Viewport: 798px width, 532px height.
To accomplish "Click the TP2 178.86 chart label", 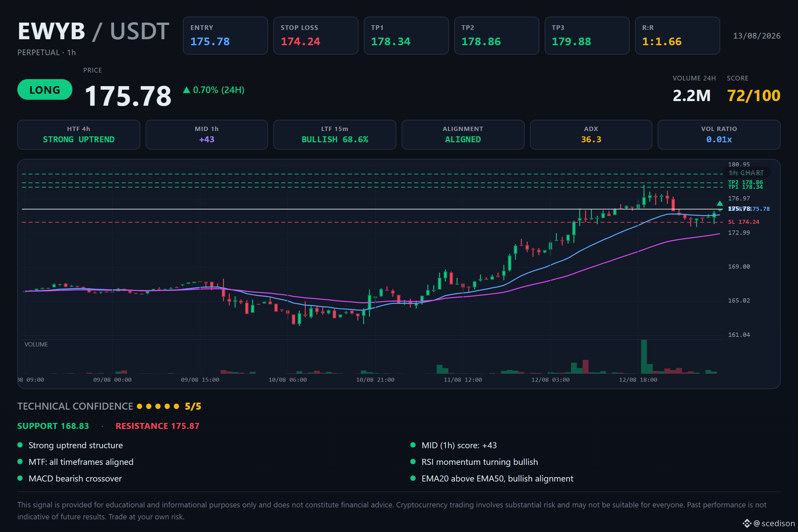I will (745, 183).
